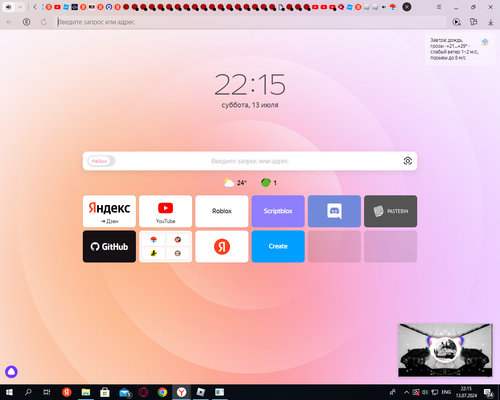Screen dimensions: 500x400
Task: Switch ENG input language in tray
Action: click(x=446, y=392)
